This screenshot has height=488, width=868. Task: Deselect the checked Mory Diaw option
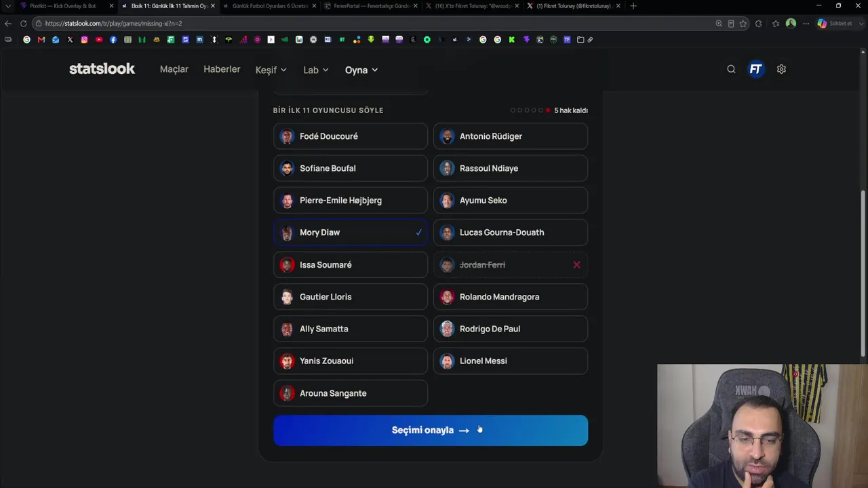[351, 232]
